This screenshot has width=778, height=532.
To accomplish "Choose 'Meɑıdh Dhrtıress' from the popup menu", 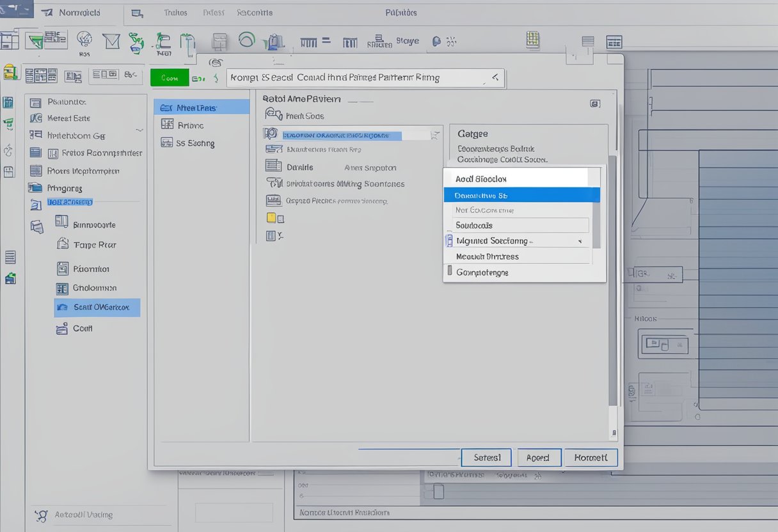I will click(487, 256).
